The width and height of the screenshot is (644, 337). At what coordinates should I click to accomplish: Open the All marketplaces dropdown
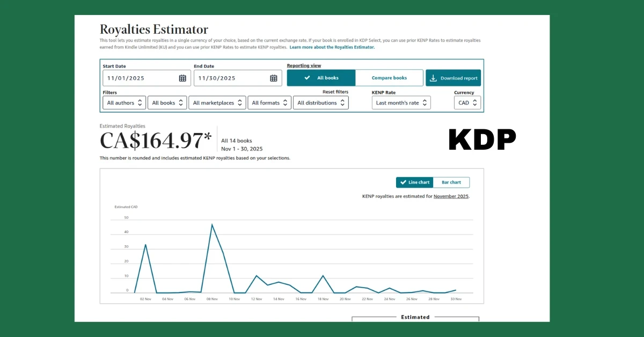(x=217, y=103)
